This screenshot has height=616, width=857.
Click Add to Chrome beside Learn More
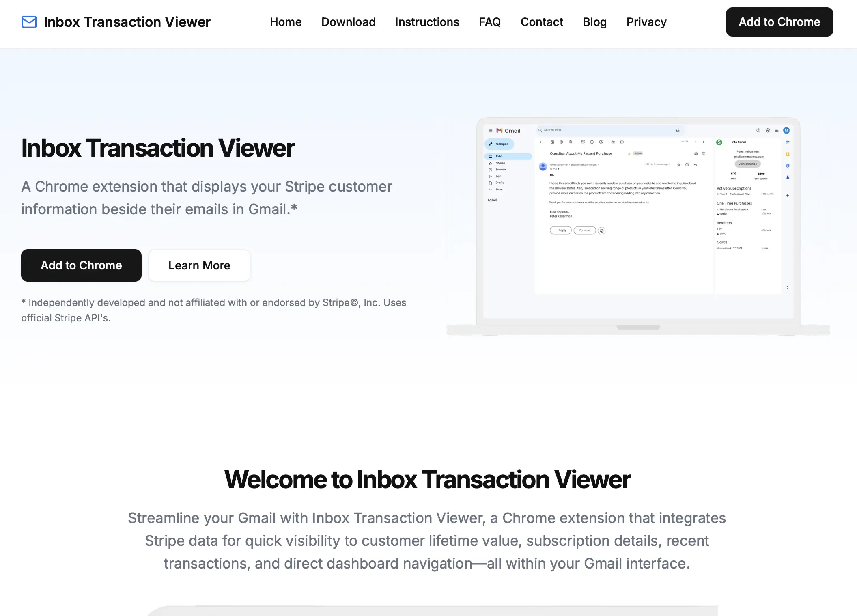(81, 265)
